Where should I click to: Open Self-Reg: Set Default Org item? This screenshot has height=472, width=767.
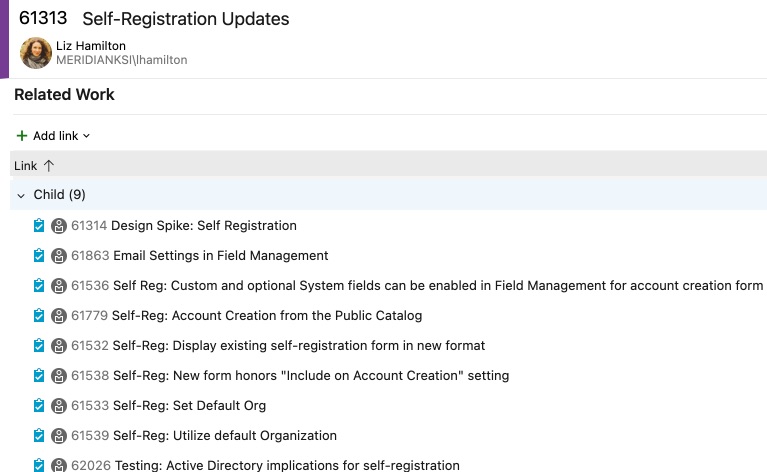pos(189,405)
